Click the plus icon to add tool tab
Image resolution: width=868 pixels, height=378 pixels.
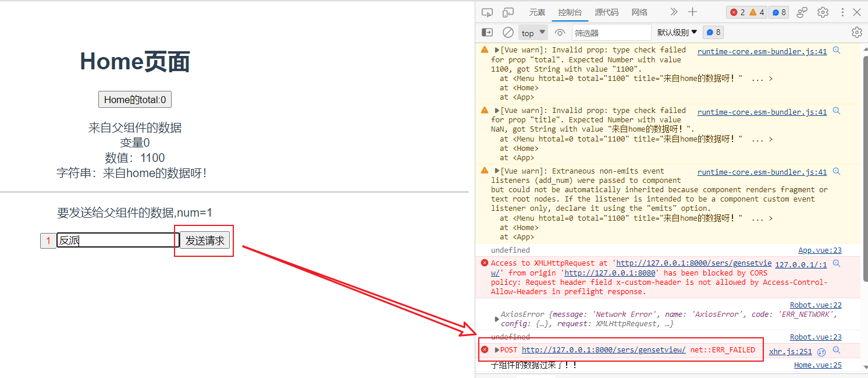(692, 12)
